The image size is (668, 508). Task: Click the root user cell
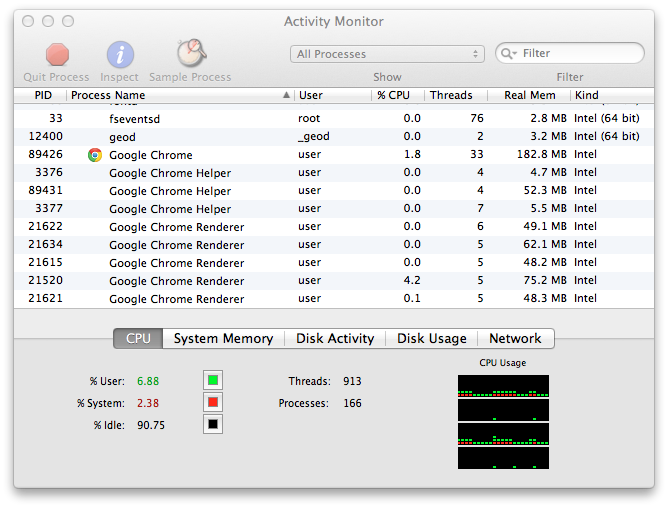point(309,118)
